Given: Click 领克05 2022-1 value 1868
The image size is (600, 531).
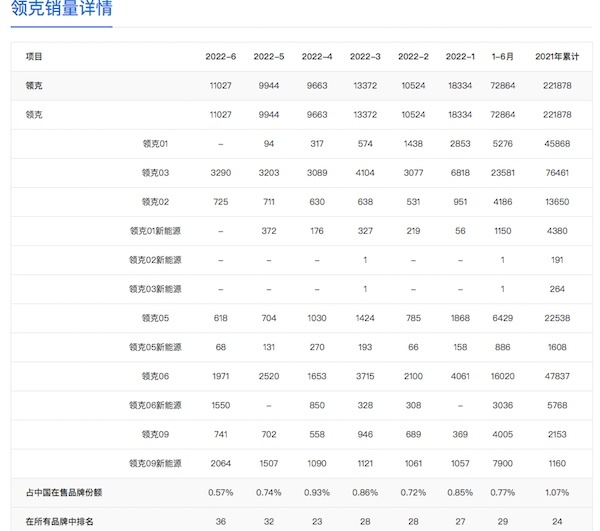Looking at the screenshot, I should [x=460, y=318].
